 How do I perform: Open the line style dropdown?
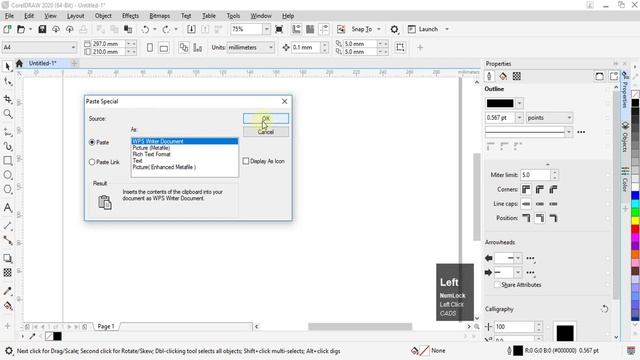point(569,132)
